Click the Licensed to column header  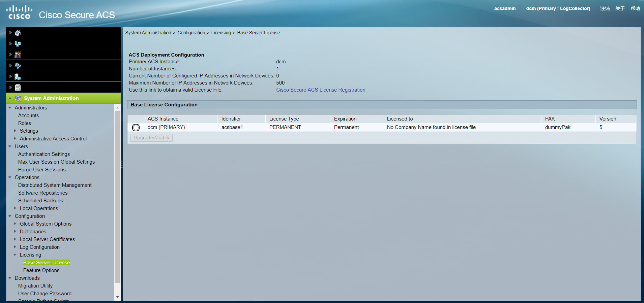pos(462,119)
